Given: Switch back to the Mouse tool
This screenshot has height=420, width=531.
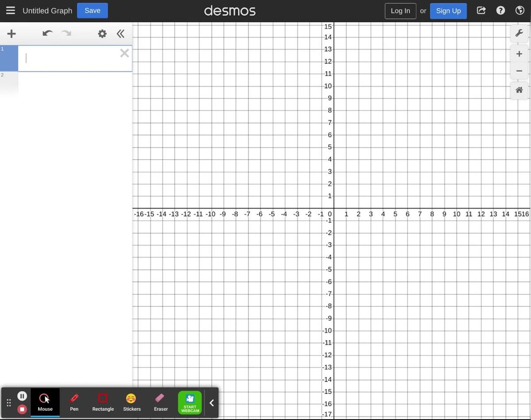Looking at the screenshot, I should [45, 401].
